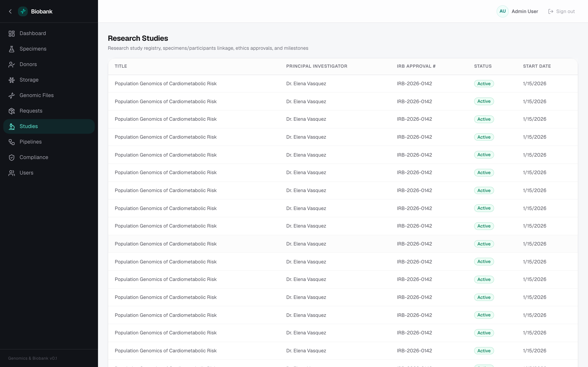
Task: Click the Pipelines workflow icon
Action: point(11,142)
